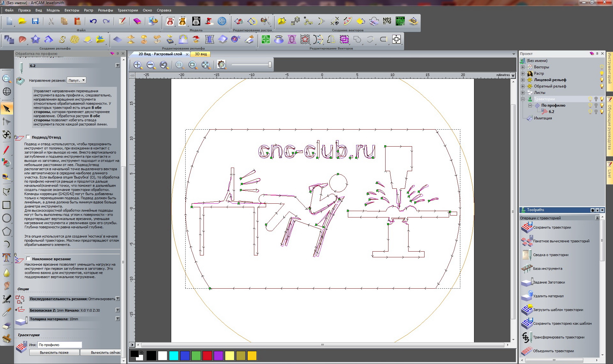Expand Толщина материала settings

[x=118, y=319]
